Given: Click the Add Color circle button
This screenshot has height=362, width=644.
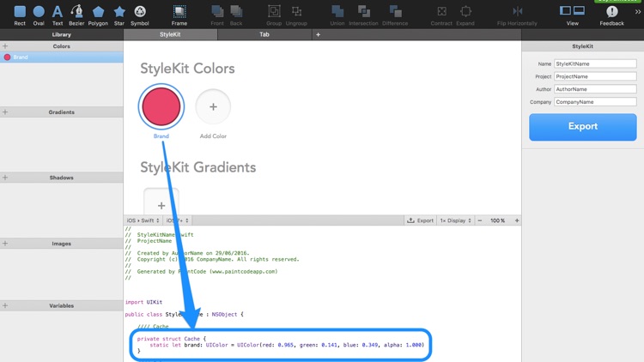Looking at the screenshot, I should coord(213,107).
